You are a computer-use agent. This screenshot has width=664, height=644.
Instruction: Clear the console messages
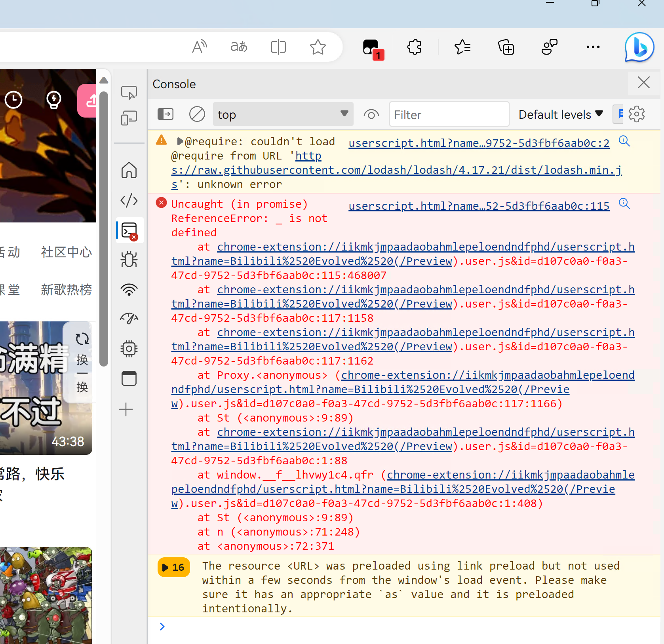point(197,114)
